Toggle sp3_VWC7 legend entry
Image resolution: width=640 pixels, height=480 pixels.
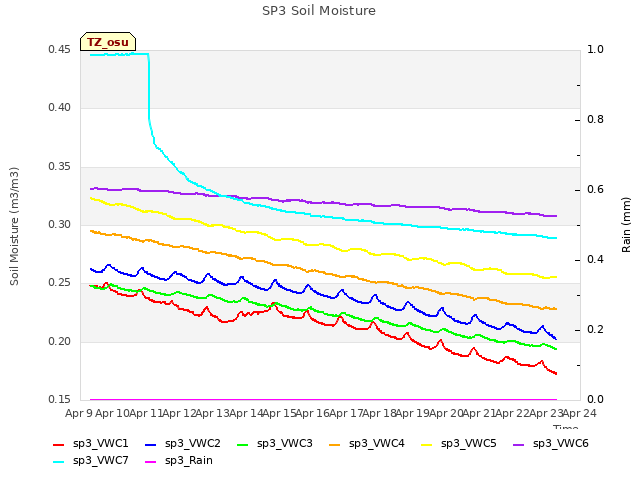click(91, 461)
